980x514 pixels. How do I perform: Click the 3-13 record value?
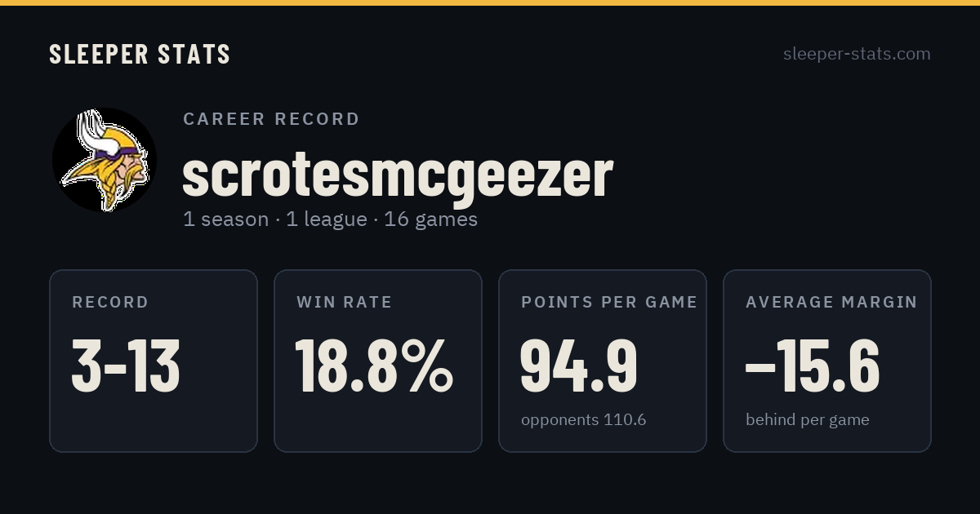point(126,366)
